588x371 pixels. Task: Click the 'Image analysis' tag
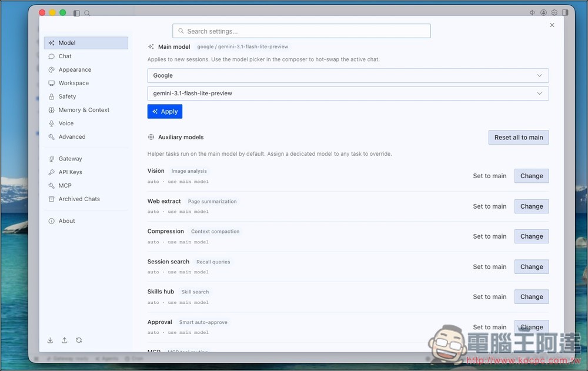189,171
